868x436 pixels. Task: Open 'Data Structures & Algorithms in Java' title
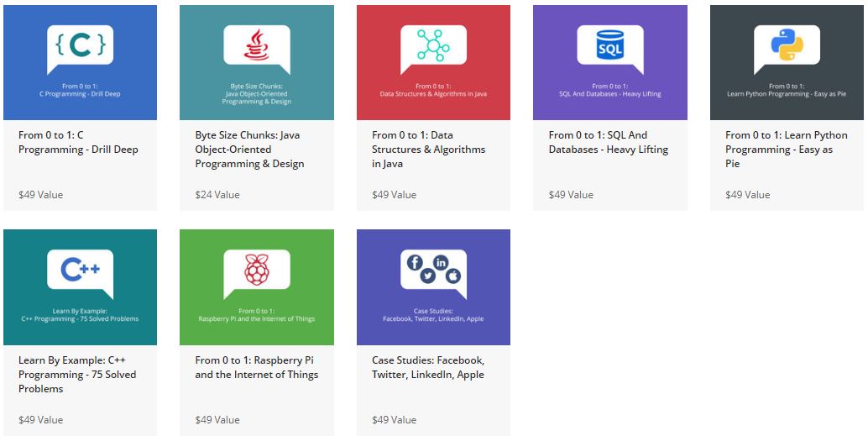428,150
